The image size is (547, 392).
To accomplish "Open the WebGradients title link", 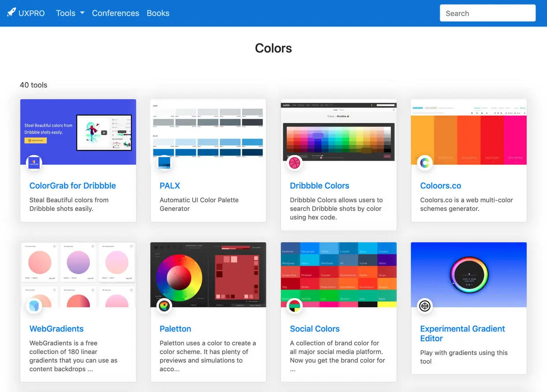I will pos(56,329).
